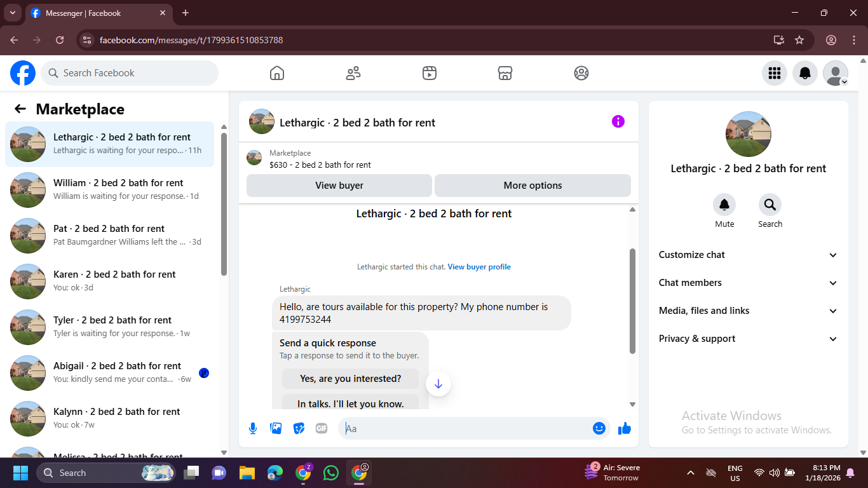This screenshot has width=868, height=488.
Task: Open the Marketplace storefront icon
Action: [x=505, y=73]
